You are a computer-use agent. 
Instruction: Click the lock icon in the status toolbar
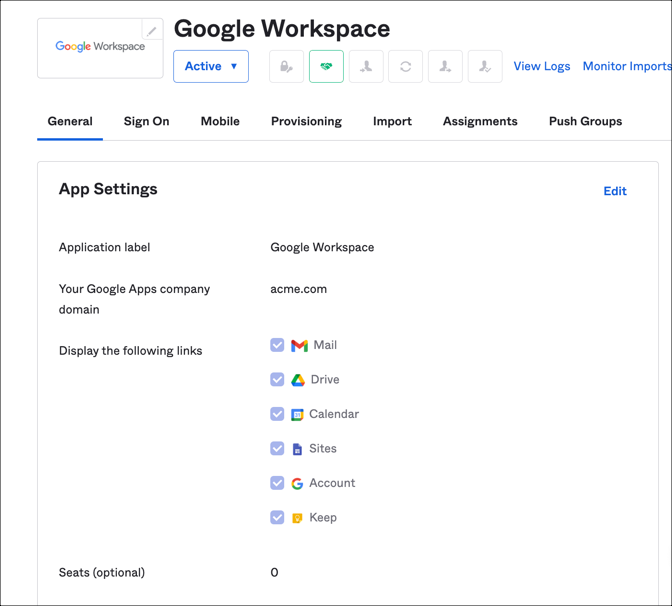click(x=287, y=67)
